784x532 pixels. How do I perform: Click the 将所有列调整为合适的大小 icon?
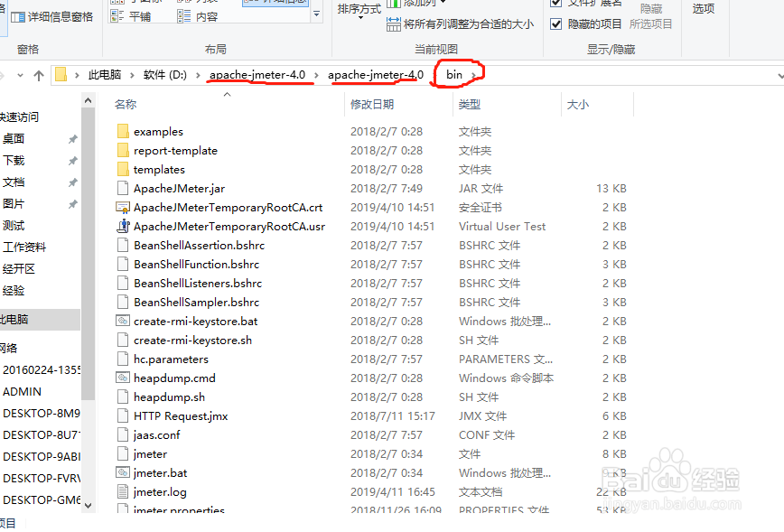pyautogui.click(x=393, y=23)
